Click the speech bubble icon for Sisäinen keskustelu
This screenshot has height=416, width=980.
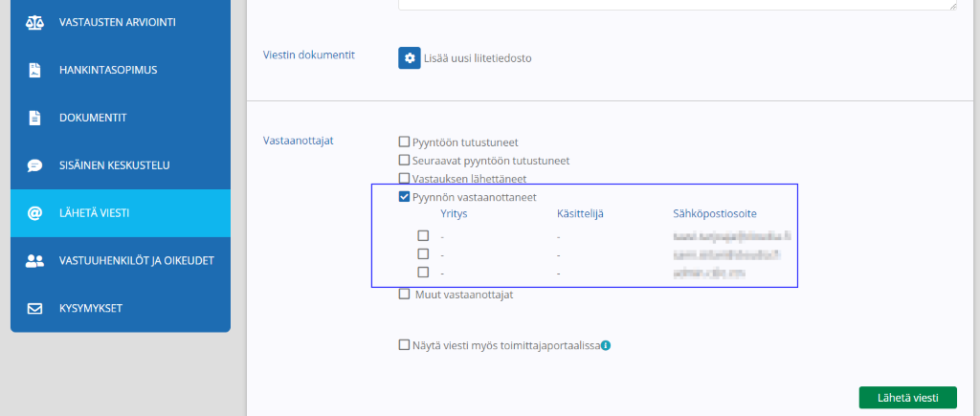click(x=34, y=165)
